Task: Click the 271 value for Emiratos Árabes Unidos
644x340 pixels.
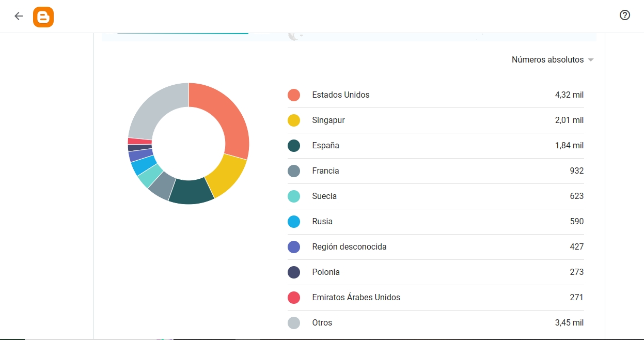Action: tap(577, 298)
